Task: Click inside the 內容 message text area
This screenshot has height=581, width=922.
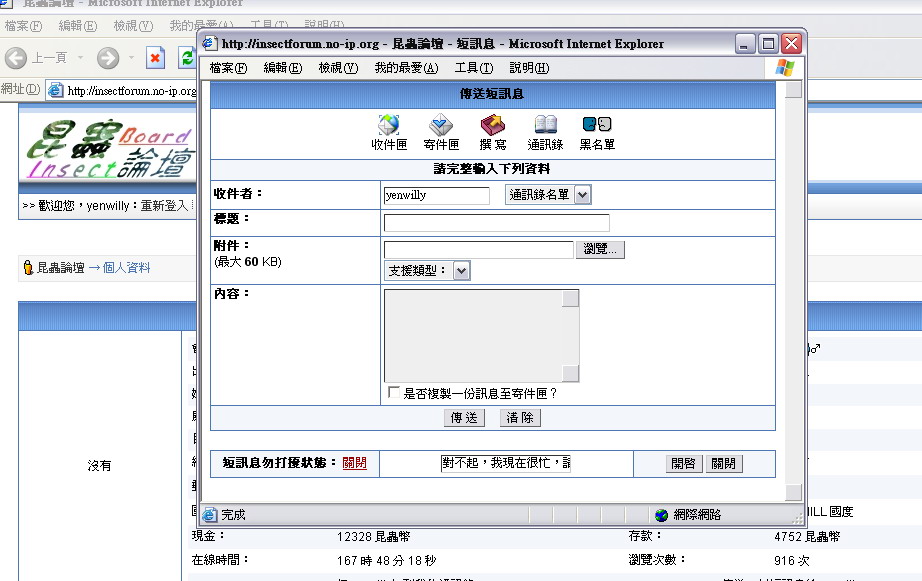Action: coord(472,336)
